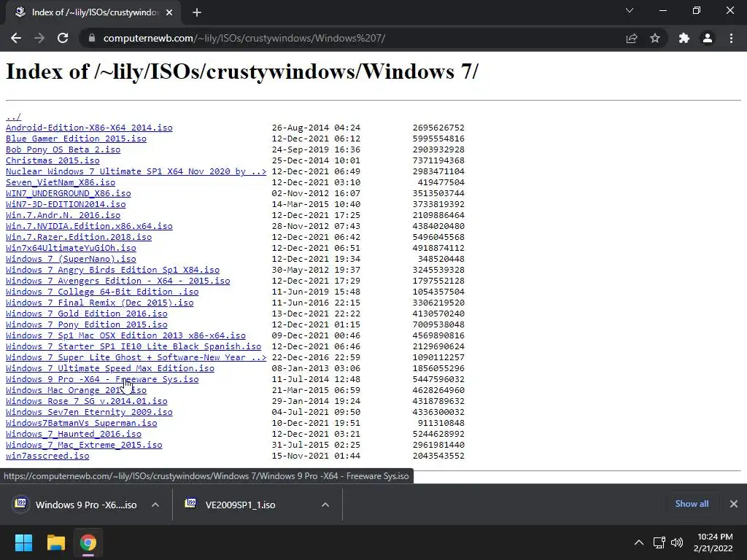Go to the parent directory ../ link
Screen dimensions: 747x560
pyautogui.click(x=13, y=117)
